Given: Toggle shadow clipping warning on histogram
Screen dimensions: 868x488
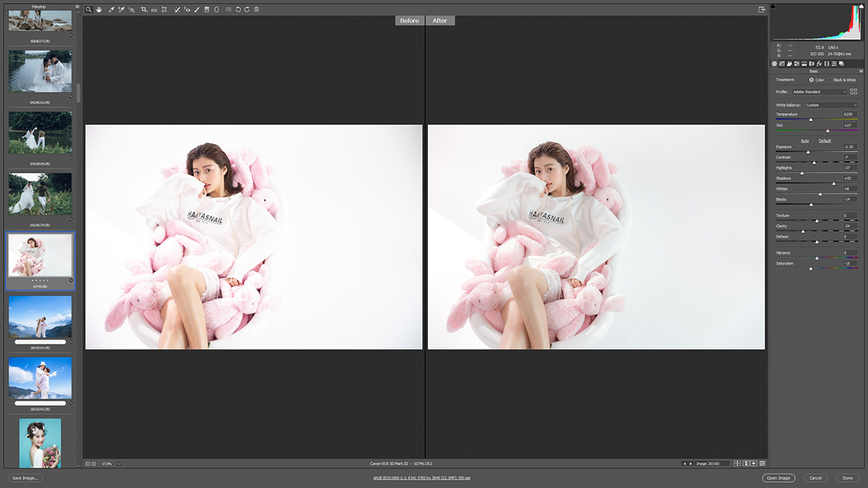Looking at the screenshot, I should tap(773, 7).
